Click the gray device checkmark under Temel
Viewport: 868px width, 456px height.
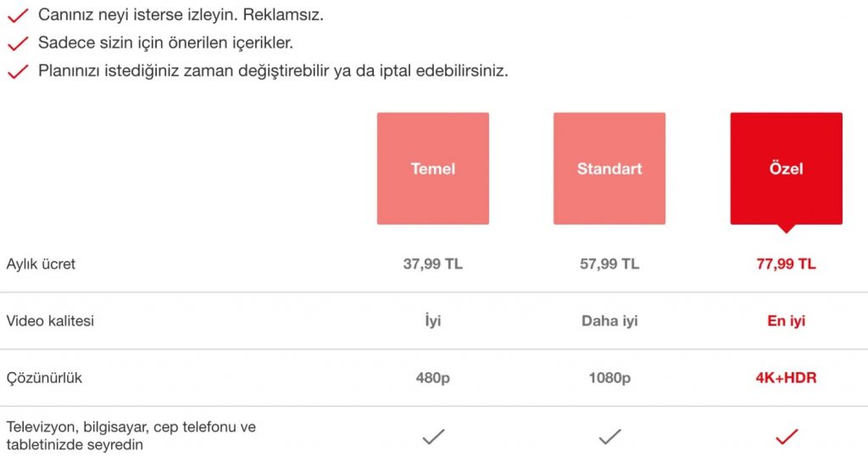(x=433, y=437)
